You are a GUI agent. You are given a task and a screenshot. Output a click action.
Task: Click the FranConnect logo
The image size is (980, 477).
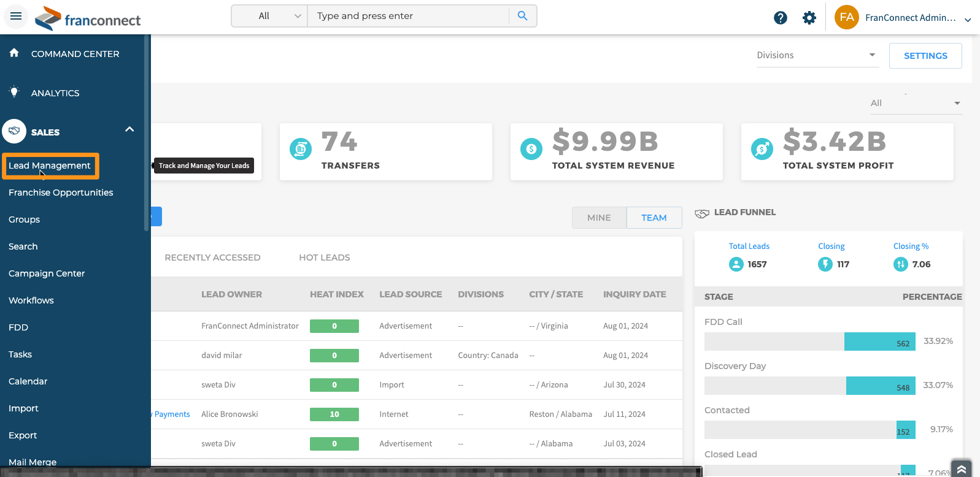(88, 18)
